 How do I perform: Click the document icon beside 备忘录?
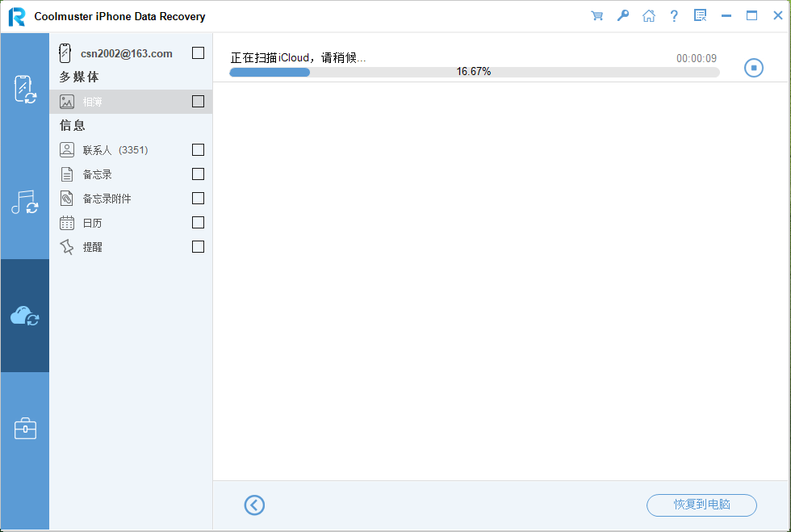coord(66,174)
